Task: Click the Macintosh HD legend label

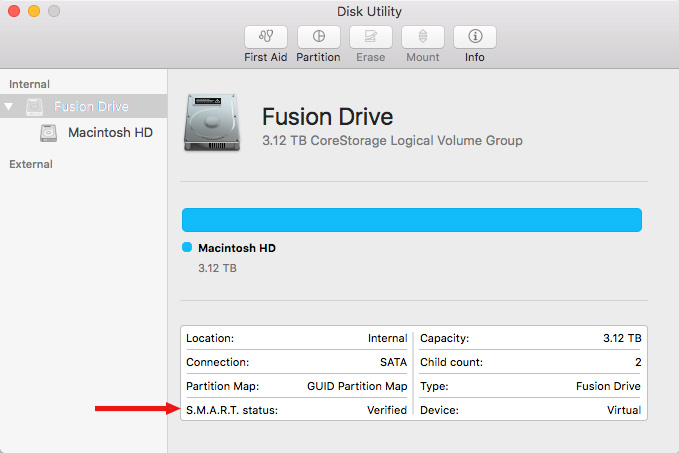Action: [x=237, y=248]
